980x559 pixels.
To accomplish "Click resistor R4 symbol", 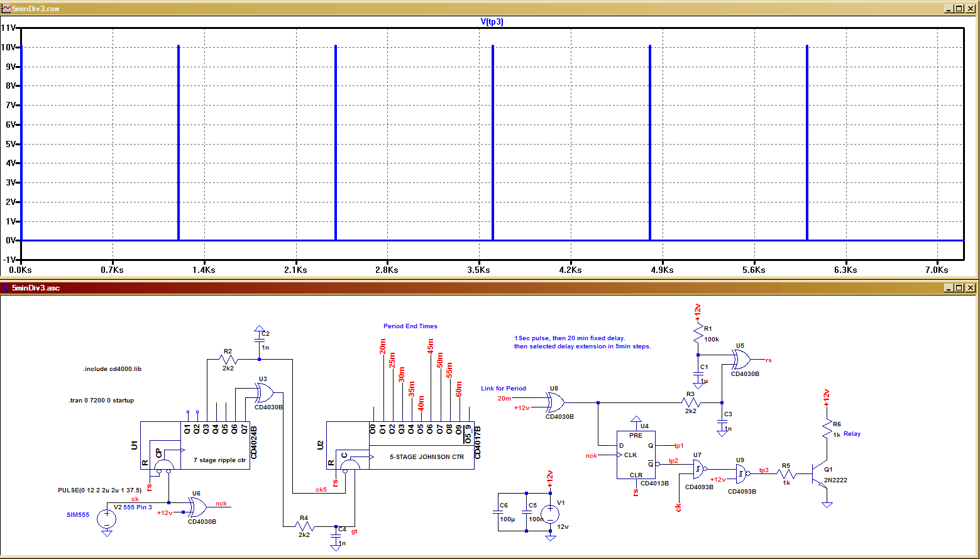I will click(304, 526).
